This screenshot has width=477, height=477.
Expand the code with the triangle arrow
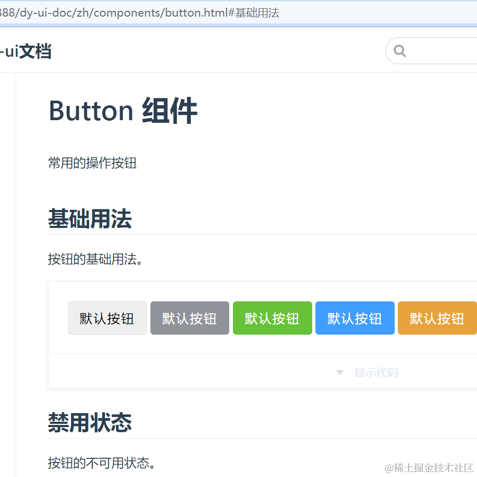point(339,372)
